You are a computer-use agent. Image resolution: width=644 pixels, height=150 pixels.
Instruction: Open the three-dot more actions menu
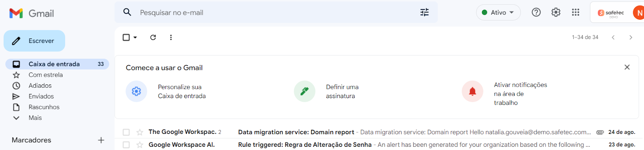pyautogui.click(x=171, y=37)
